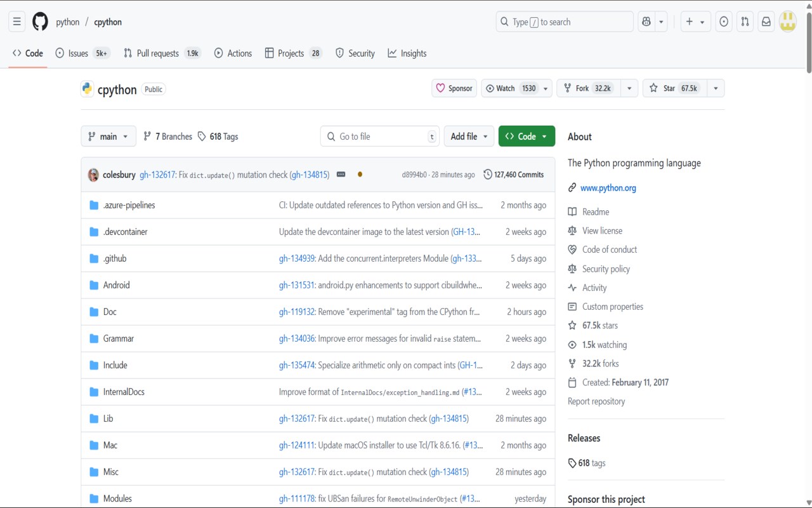Switch to the Actions tab
Screen dimensions: 812x508
click(x=233, y=53)
